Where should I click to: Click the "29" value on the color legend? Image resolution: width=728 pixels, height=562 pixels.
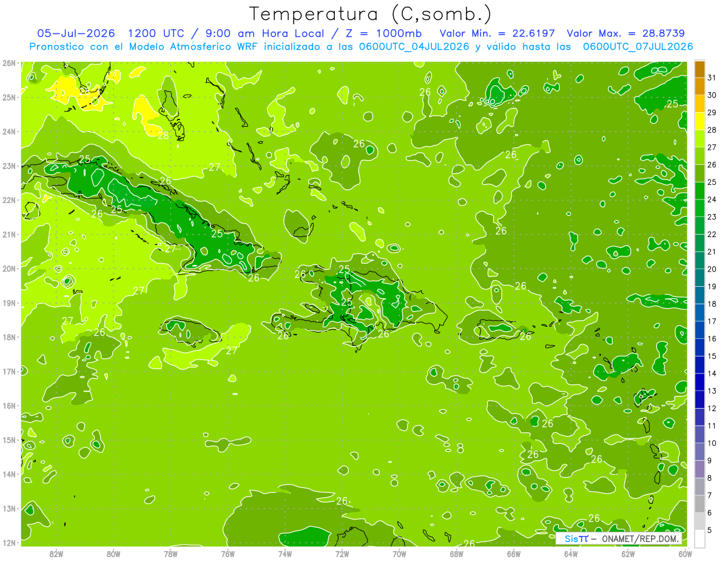(x=712, y=113)
